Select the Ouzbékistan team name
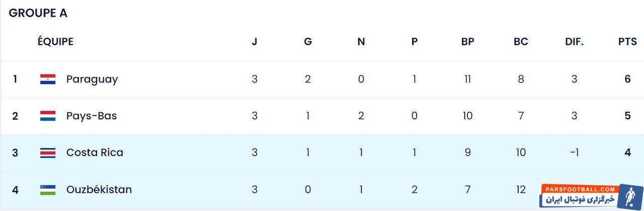Screen dimensions: 644x211 tap(99, 190)
